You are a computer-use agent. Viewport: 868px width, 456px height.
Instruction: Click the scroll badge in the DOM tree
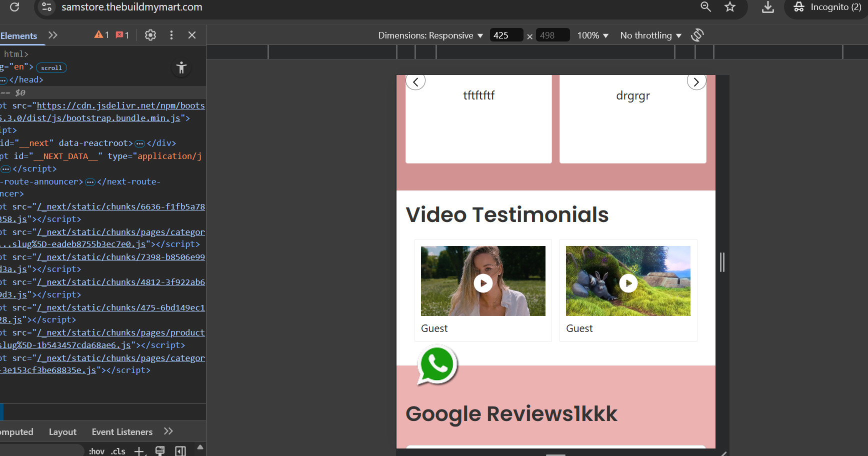51,67
